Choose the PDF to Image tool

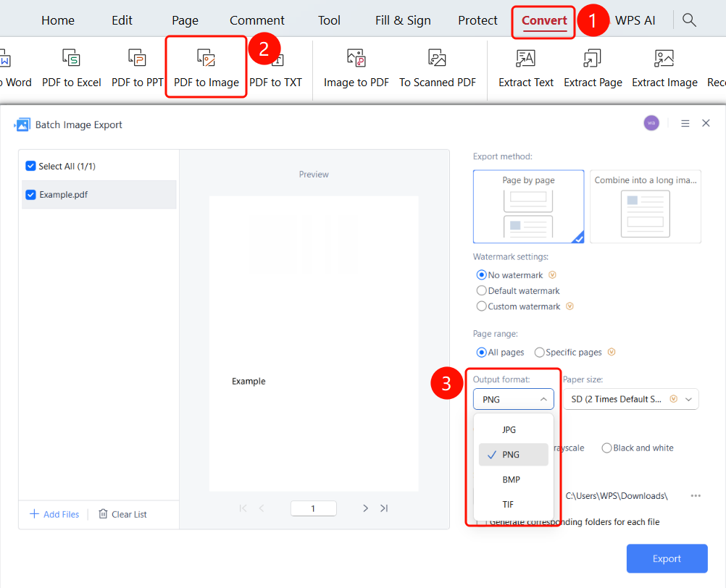(206, 69)
